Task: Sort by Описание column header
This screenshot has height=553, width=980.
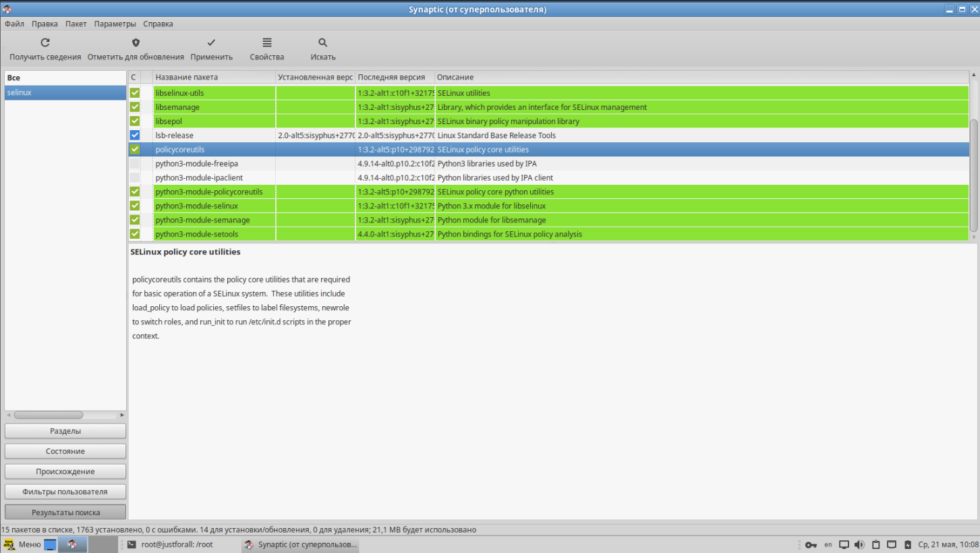Action: click(701, 78)
